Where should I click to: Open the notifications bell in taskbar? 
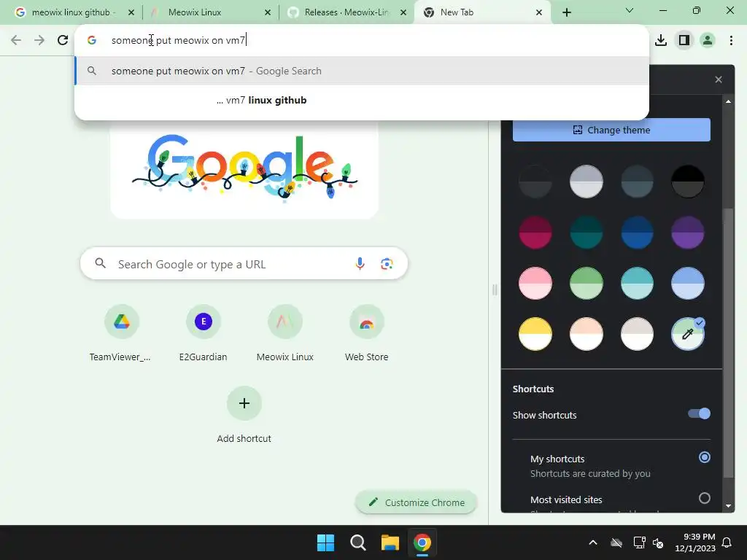pyautogui.click(x=727, y=542)
